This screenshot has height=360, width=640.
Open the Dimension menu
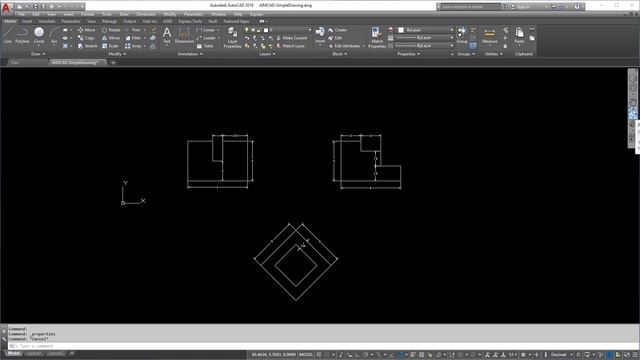tap(146, 14)
